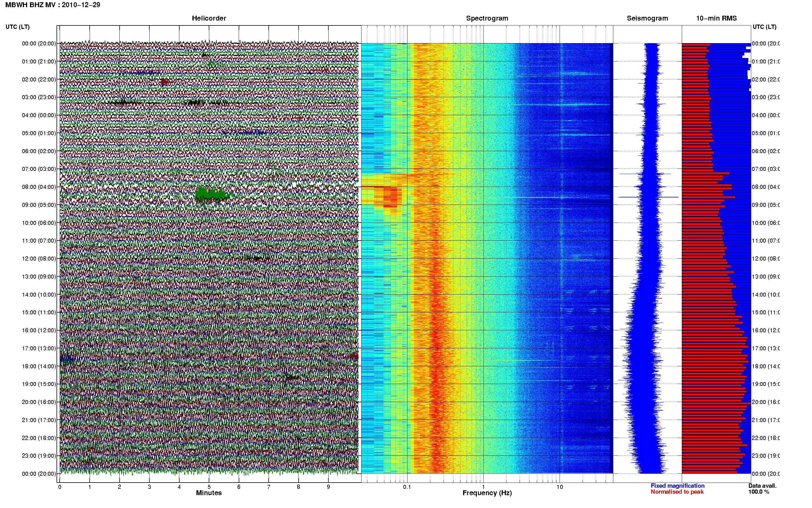Click the '11:00 (07:00)' left time label
The height and width of the screenshot is (508, 812).
[x=39, y=241]
